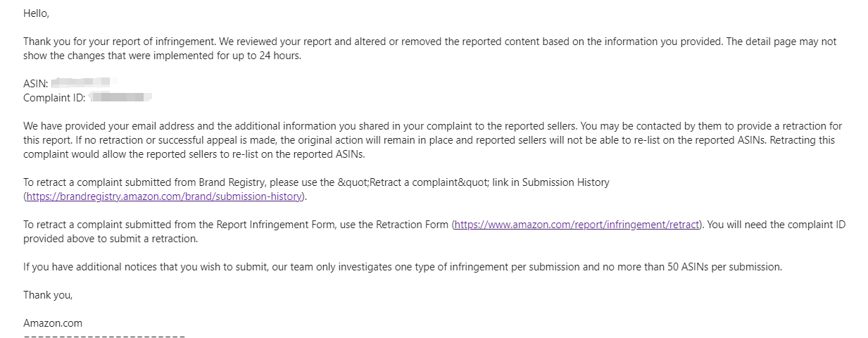The image size is (868, 338).
Task: Open the Amazon infringement retract URL
Action: tap(577, 225)
